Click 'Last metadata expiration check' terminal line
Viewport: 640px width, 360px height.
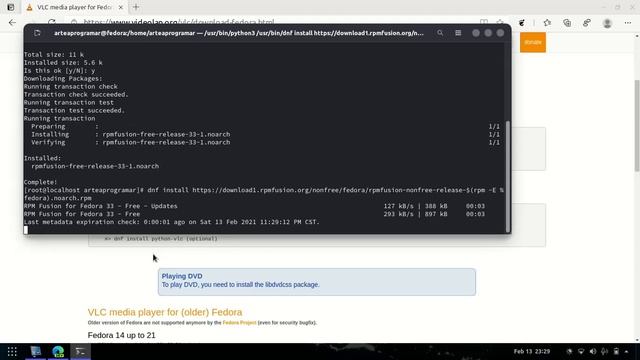point(171,222)
